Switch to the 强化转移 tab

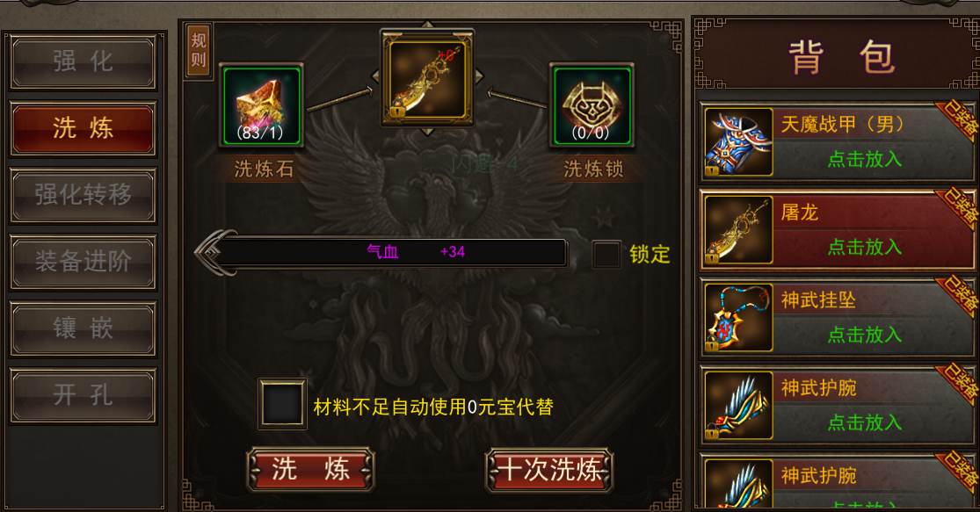[x=83, y=195]
